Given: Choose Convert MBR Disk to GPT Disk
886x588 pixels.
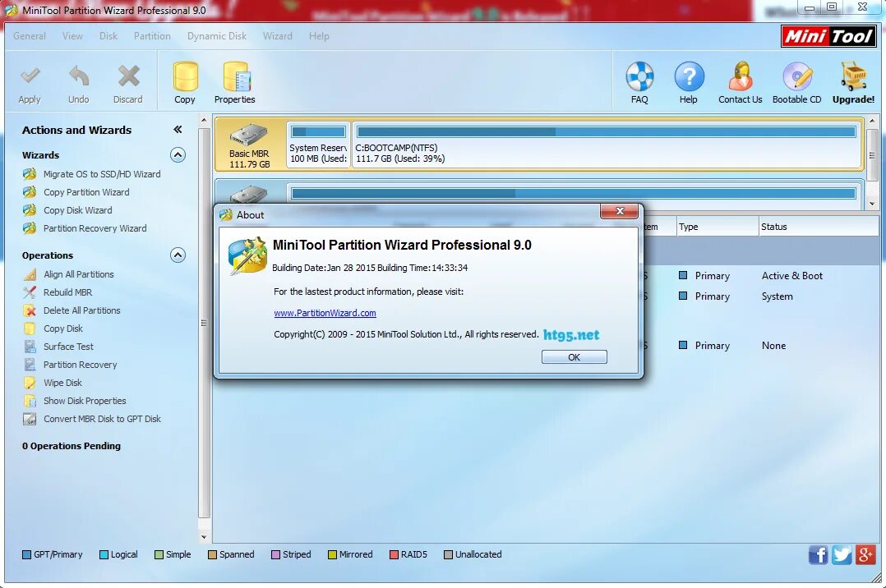Looking at the screenshot, I should tap(102, 419).
